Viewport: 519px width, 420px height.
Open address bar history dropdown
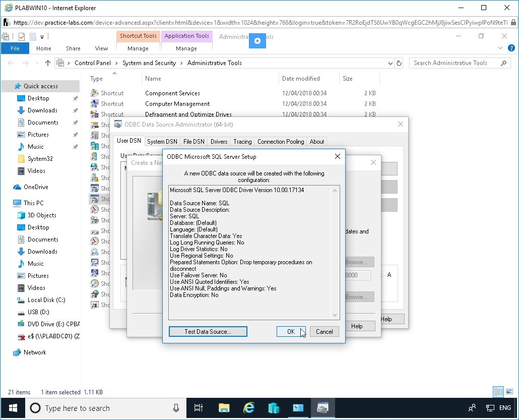(390, 63)
